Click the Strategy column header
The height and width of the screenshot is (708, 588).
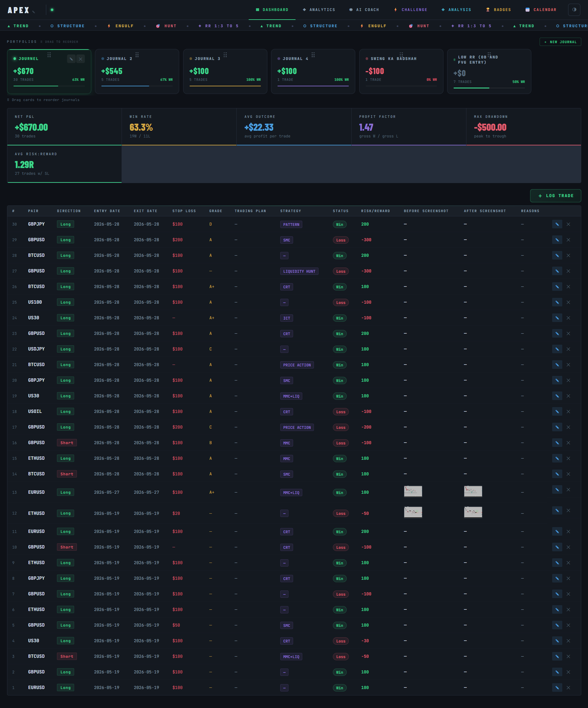290,211
